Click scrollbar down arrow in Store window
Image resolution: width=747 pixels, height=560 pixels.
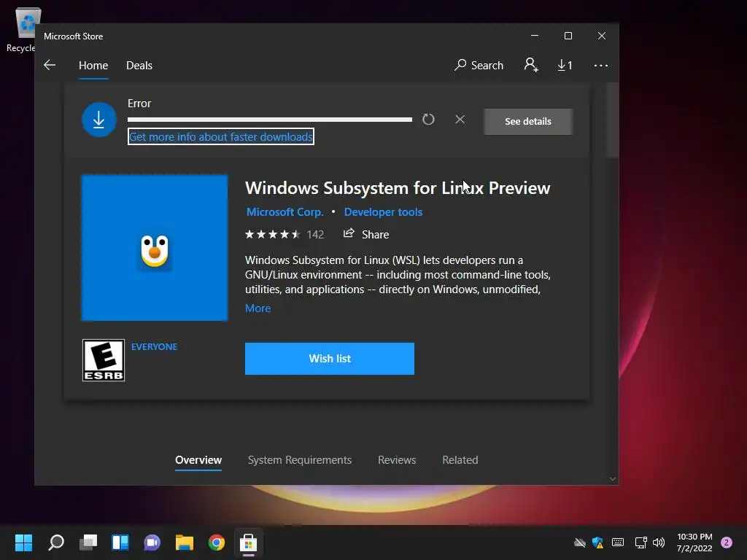tap(613, 478)
